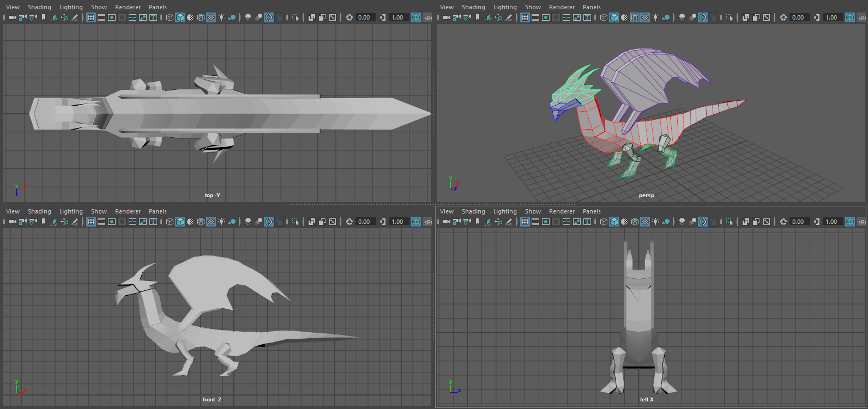Click gamma value field in front view panel
Viewport: 868px width, 409px height.
[x=397, y=222]
